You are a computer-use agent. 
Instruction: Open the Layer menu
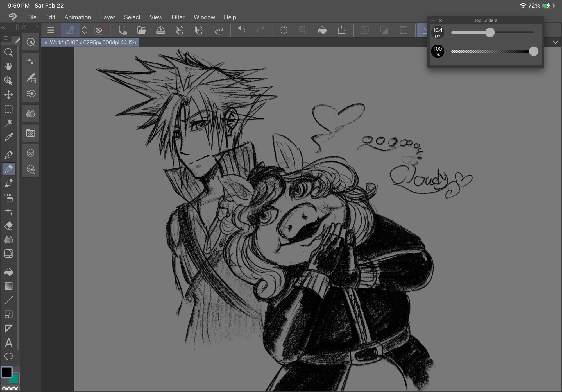(x=108, y=17)
